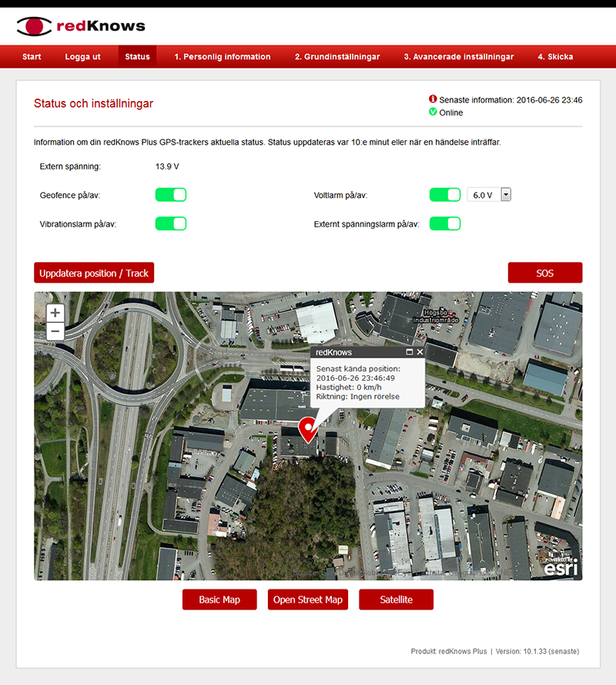The image size is (616, 685).
Task: Click Uppdatera position / Track button
Action: [94, 273]
